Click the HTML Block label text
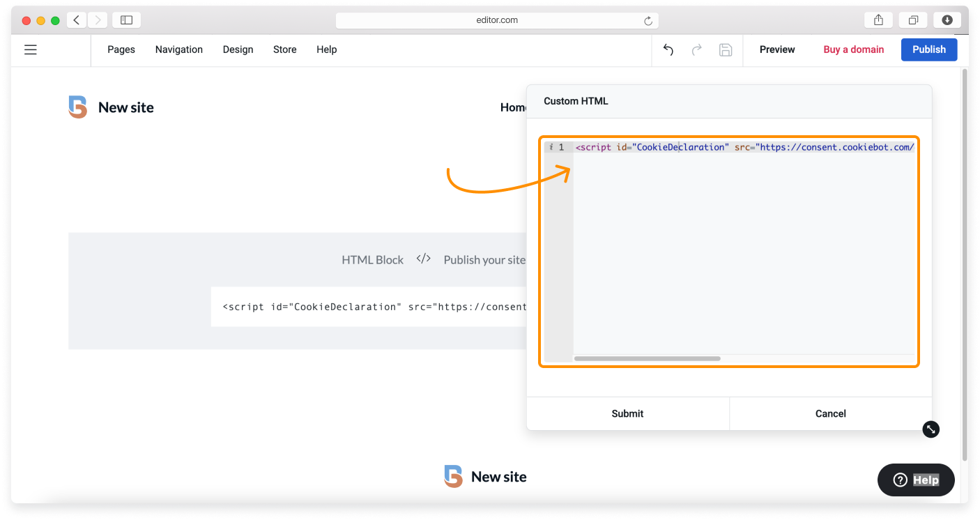The width and height of the screenshot is (980, 520). 373,260
